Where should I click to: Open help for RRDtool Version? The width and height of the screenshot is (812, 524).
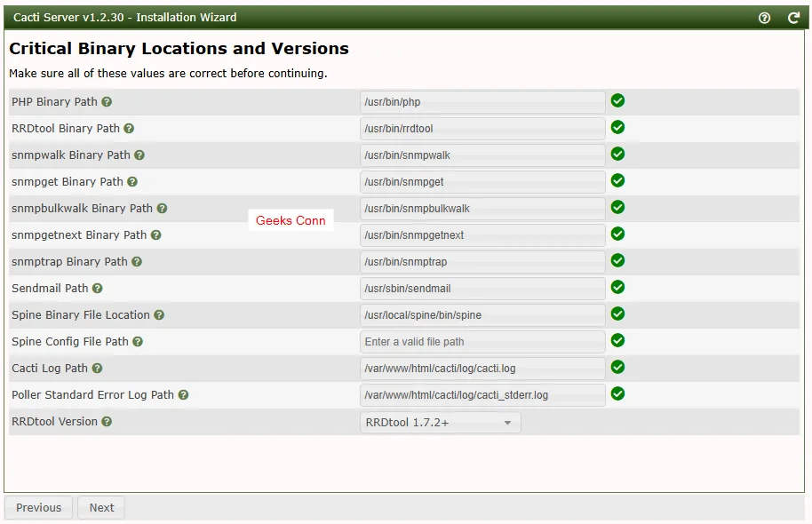(x=107, y=421)
